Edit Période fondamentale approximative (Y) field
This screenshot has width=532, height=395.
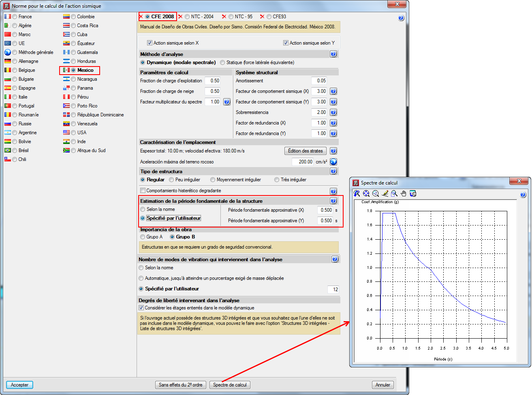[x=325, y=221]
